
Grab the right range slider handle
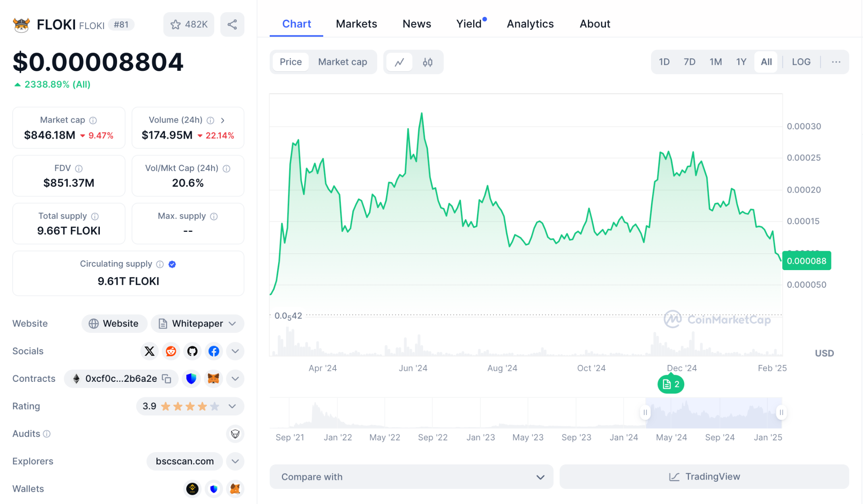(781, 413)
